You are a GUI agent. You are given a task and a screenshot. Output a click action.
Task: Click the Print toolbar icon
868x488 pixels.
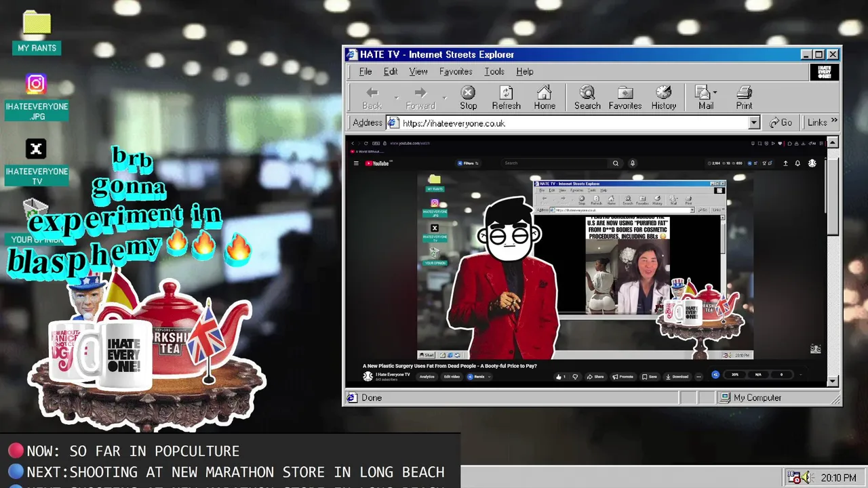point(744,92)
